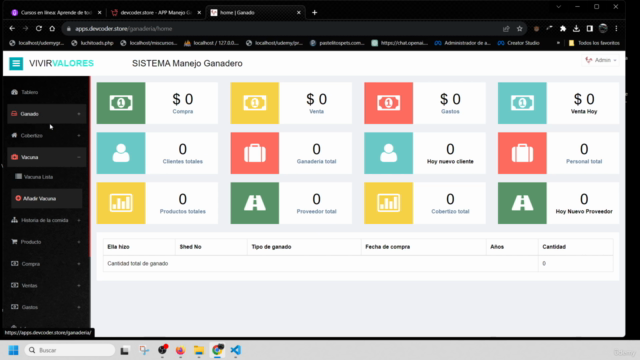This screenshot has height=360, width=640.
Task: Expand the Gastos sidebar menu
Action: (x=46, y=307)
